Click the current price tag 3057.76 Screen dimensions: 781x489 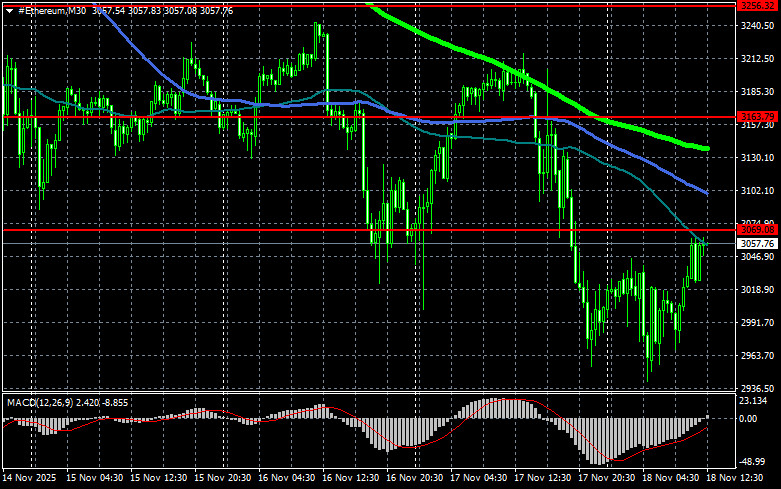tap(758, 243)
